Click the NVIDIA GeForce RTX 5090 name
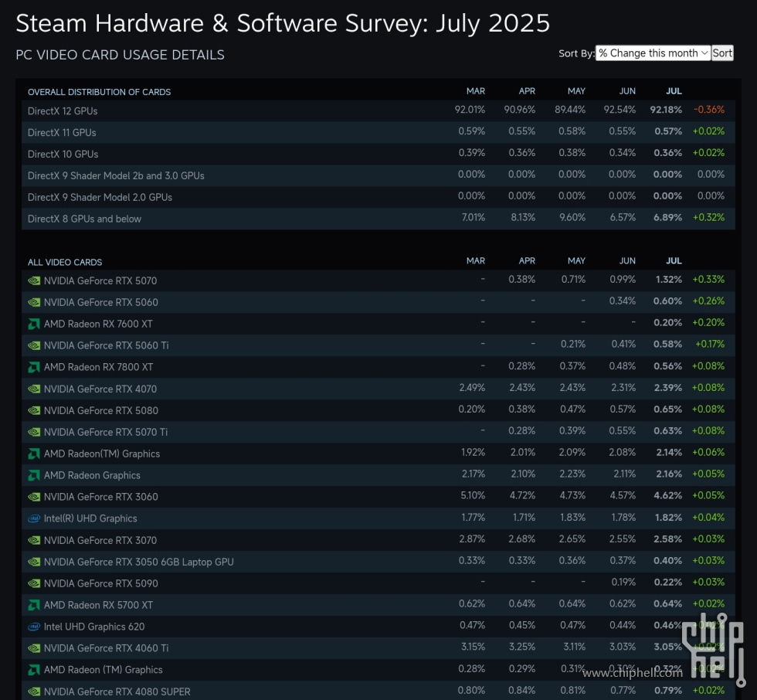The image size is (757, 700). pyautogui.click(x=101, y=583)
